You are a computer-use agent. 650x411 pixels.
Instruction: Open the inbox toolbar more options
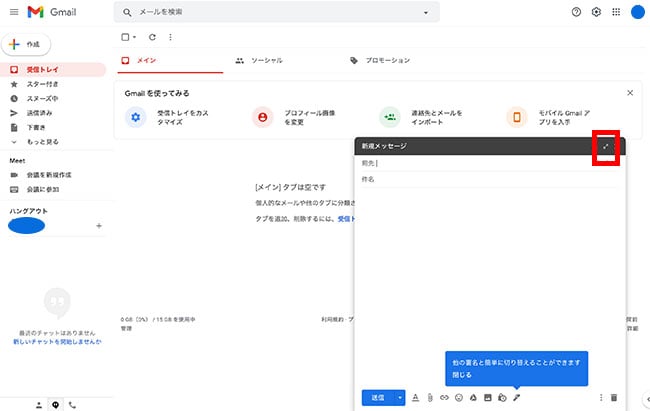tap(170, 37)
